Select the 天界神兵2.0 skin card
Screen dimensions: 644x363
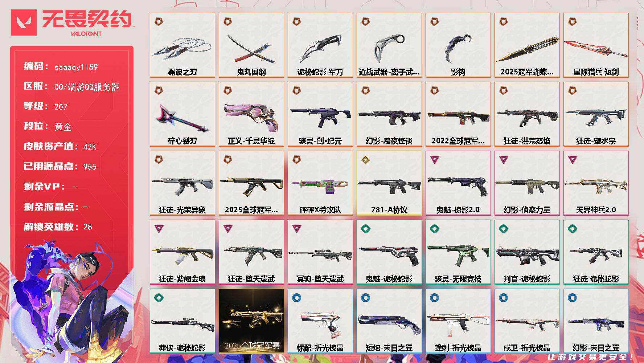(x=596, y=183)
